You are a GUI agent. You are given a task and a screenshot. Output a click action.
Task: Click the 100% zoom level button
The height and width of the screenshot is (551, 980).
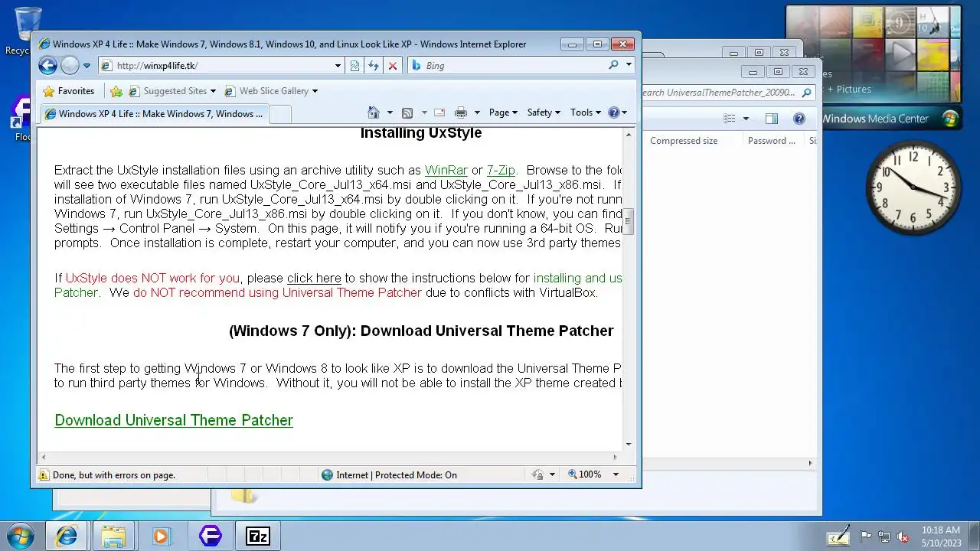[585, 475]
